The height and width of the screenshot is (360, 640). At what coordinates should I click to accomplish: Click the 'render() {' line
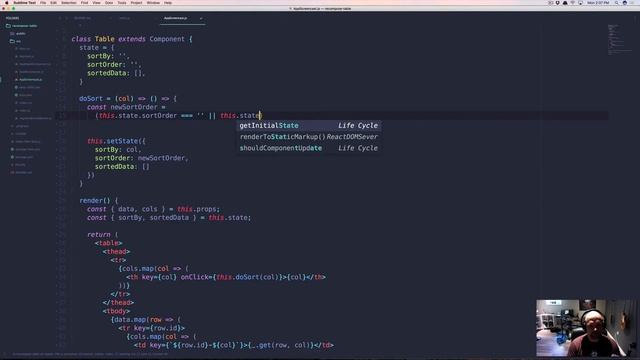tap(98, 200)
